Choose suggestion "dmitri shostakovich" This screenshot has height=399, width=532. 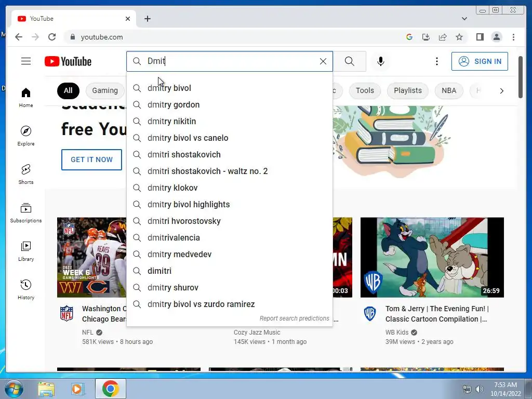(229, 154)
